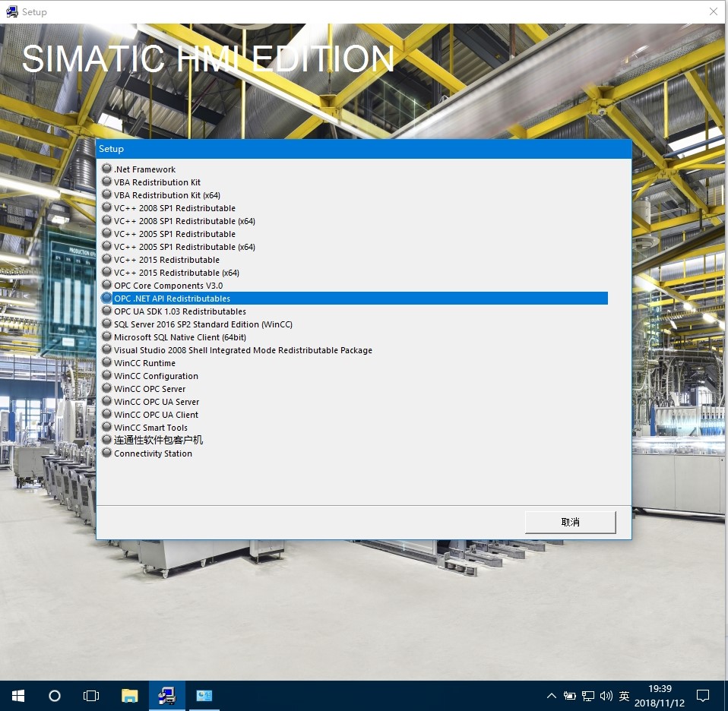Click the battery power icon in the tray
Image resolution: width=728 pixels, height=711 pixels.
click(x=569, y=695)
